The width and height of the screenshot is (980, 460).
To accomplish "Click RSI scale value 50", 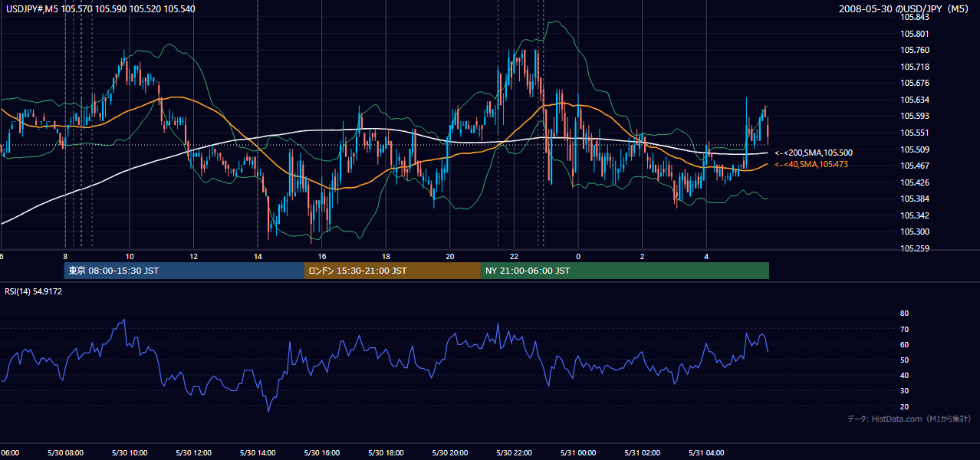I will click(904, 360).
